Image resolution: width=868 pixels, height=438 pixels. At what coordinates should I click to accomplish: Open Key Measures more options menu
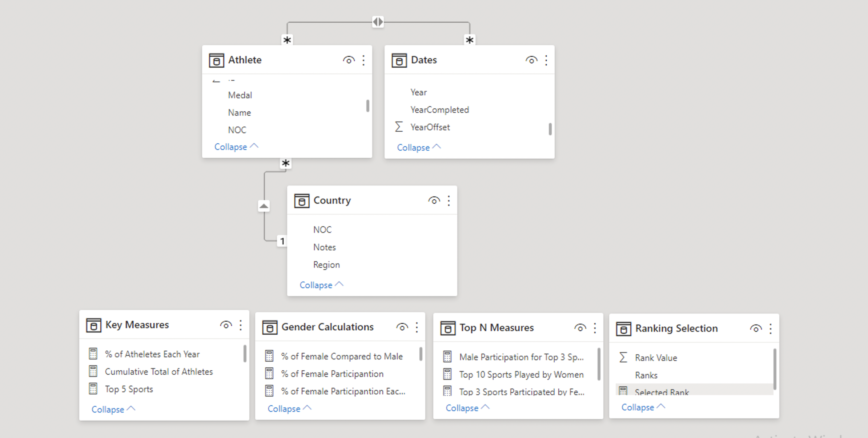pos(241,325)
